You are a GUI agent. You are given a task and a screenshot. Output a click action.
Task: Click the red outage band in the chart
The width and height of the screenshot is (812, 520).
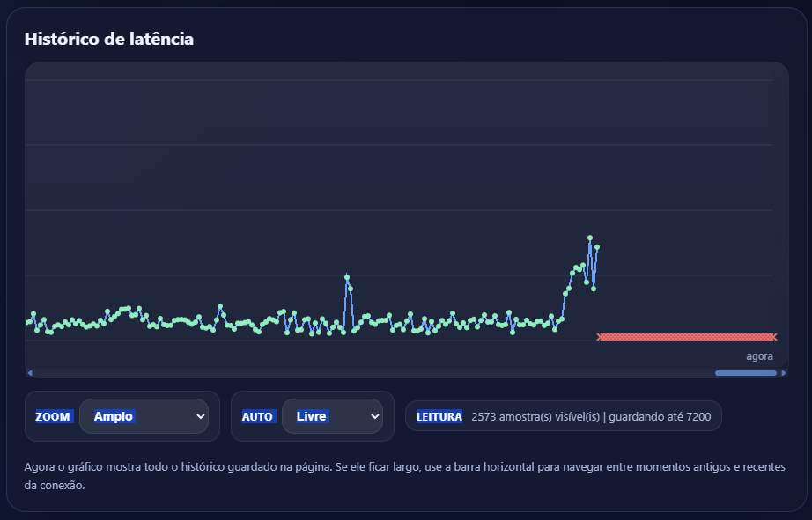(687, 337)
